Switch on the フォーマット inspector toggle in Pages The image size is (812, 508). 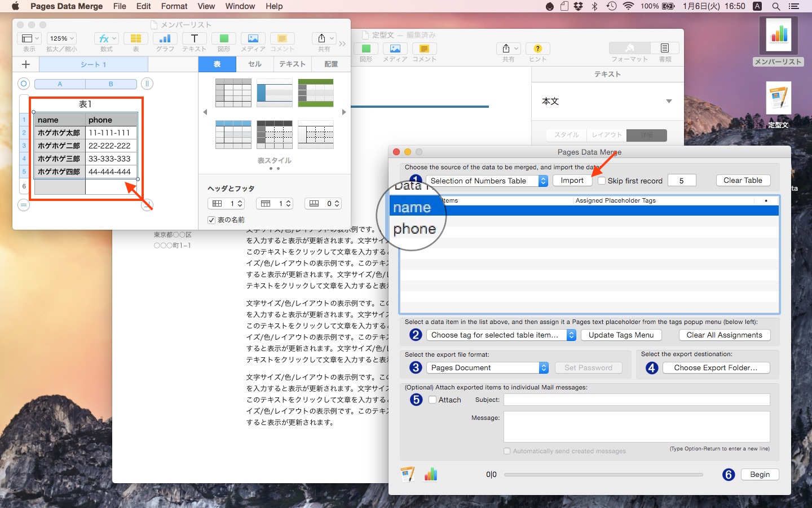[x=630, y=49]
